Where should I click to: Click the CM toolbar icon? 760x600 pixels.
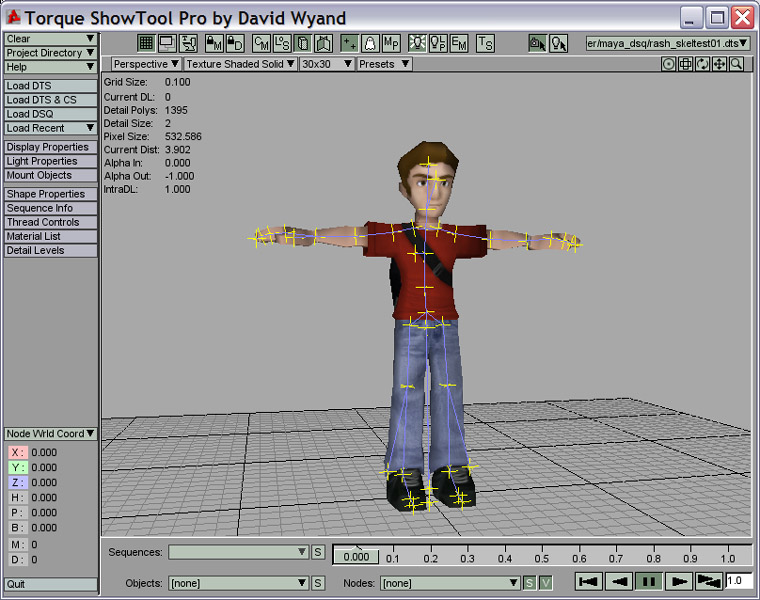pos(262,43)
